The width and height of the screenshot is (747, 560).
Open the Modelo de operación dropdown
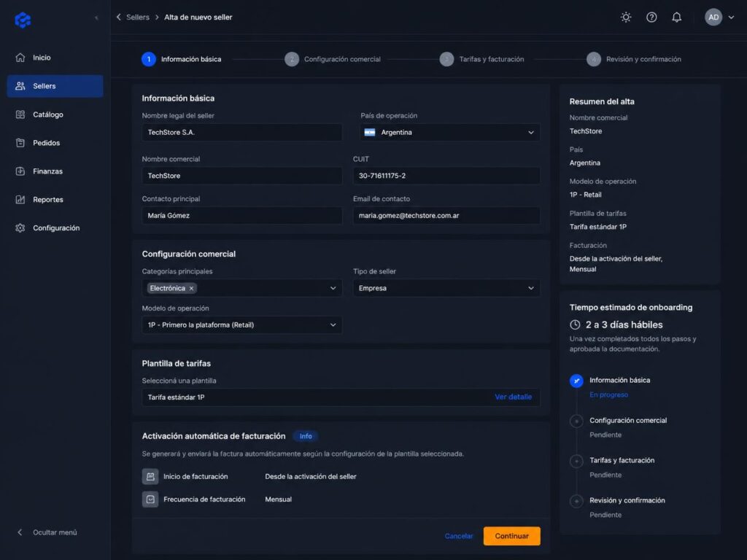tap(241, 324)
